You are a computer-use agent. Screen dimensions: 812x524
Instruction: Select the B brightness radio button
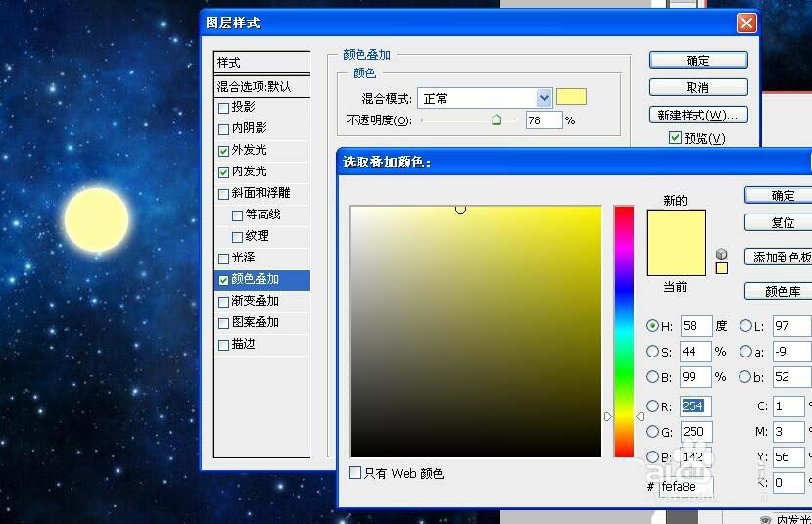[x=652, y=376]
